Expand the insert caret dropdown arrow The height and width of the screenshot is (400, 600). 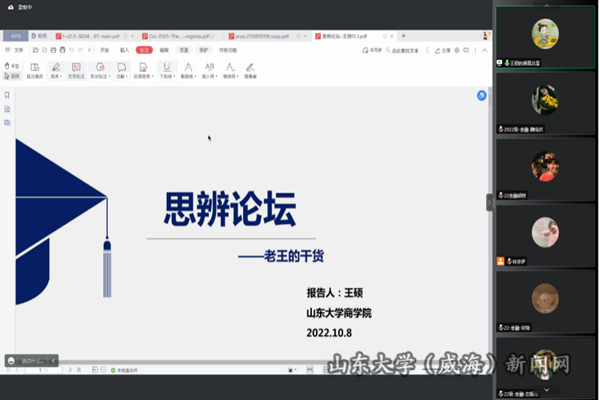(217, 76)
